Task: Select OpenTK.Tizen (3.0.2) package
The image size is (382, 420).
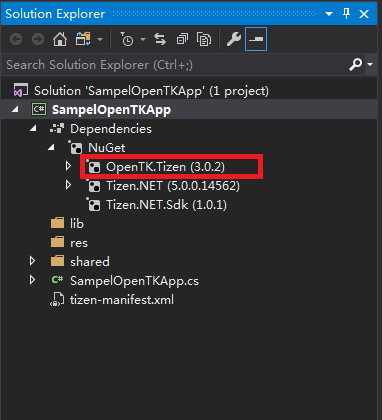Action: pos(165,167)
